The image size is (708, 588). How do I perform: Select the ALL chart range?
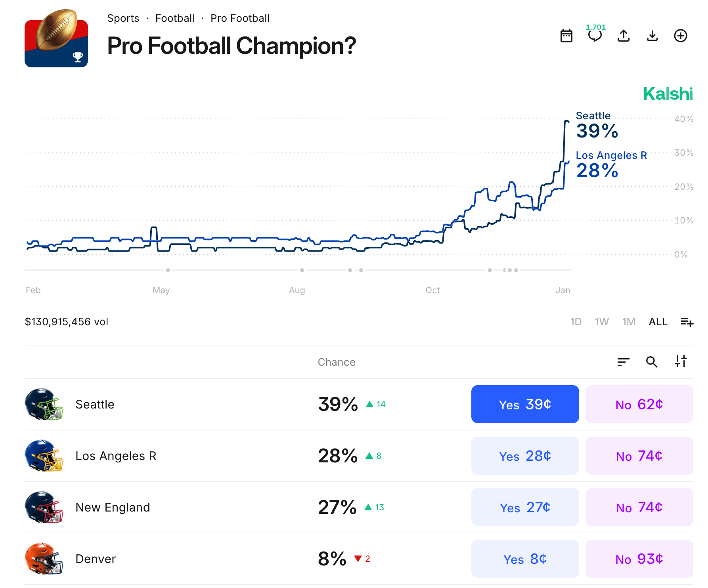point(658,322)
